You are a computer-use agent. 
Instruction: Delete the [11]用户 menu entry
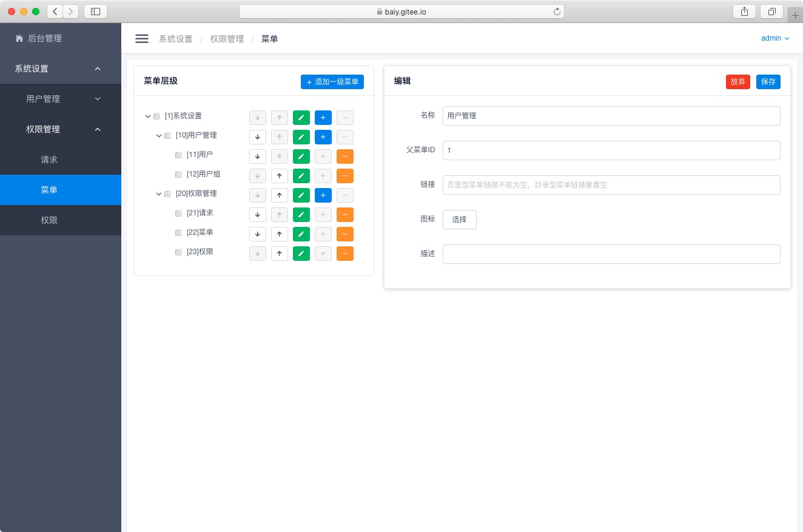coord(345,157)
